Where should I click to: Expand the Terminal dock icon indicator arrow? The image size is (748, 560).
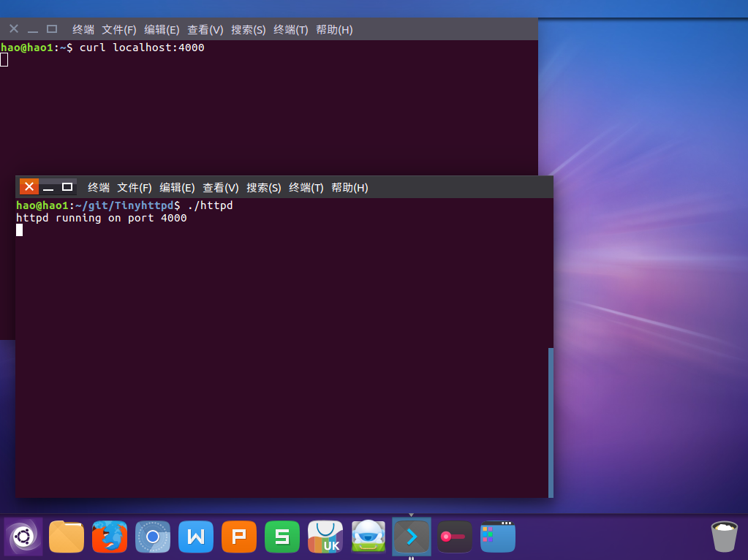[x=411, y=513]
